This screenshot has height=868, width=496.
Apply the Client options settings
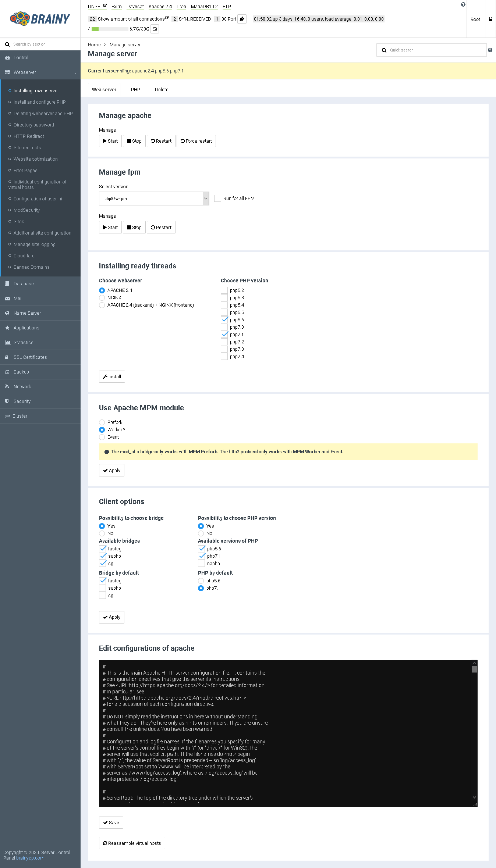coord(111,617)
